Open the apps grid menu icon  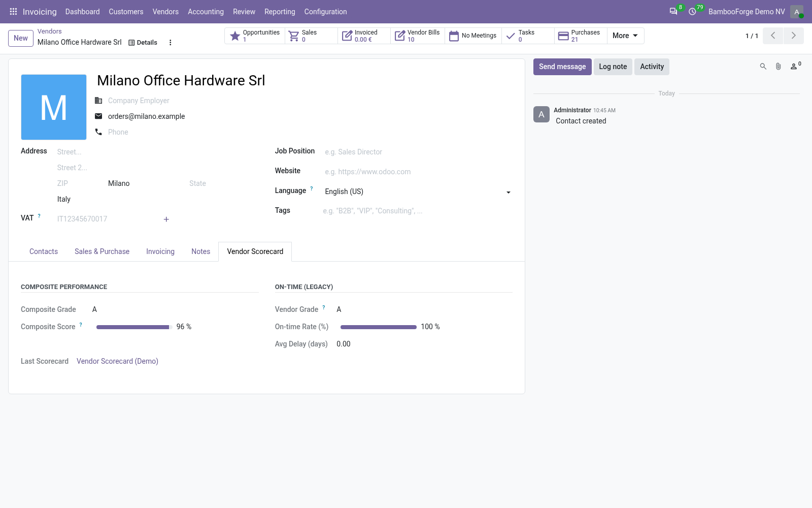point(13,11)
